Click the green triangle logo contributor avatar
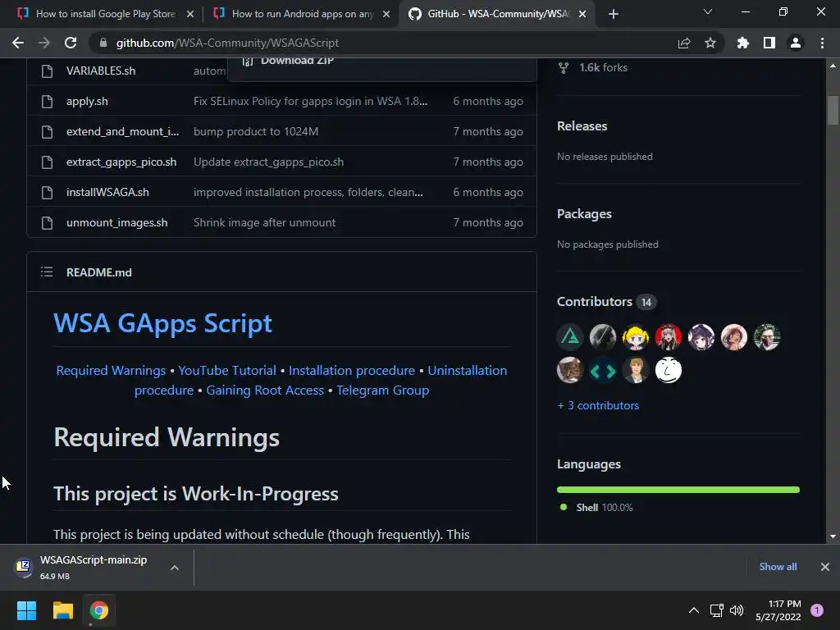Screen dimensions: 840x630 click(x=570, y=337)
